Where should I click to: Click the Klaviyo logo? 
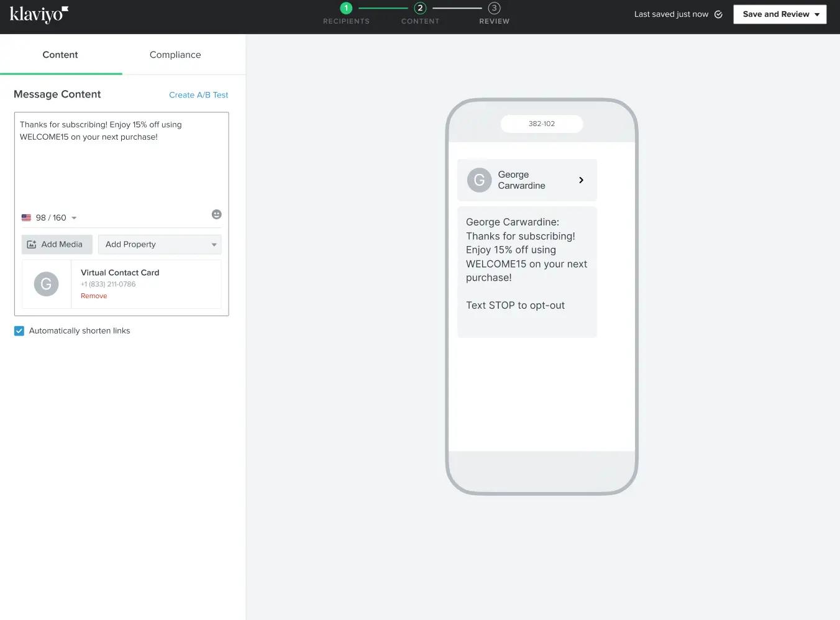coord(39,14)
